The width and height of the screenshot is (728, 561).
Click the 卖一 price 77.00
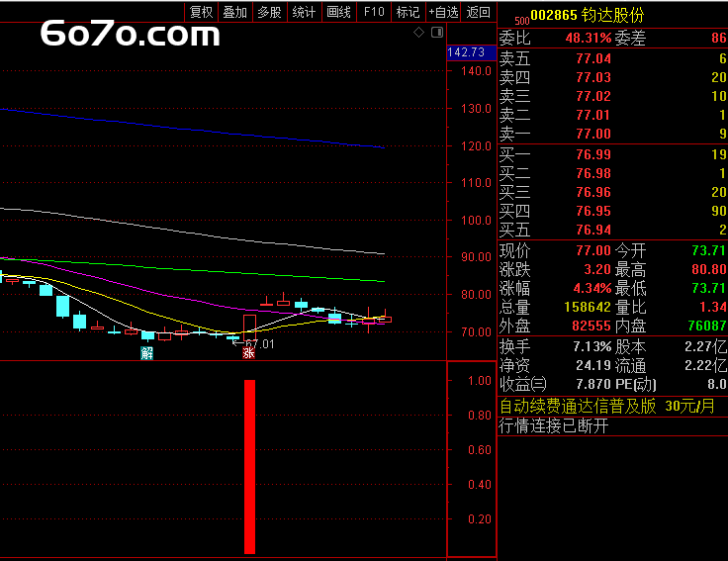593,134
